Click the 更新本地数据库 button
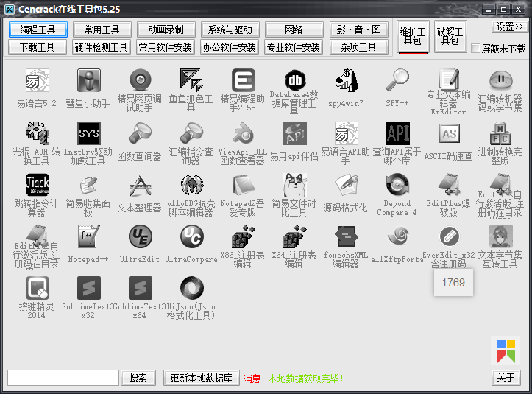 (201, 378)
